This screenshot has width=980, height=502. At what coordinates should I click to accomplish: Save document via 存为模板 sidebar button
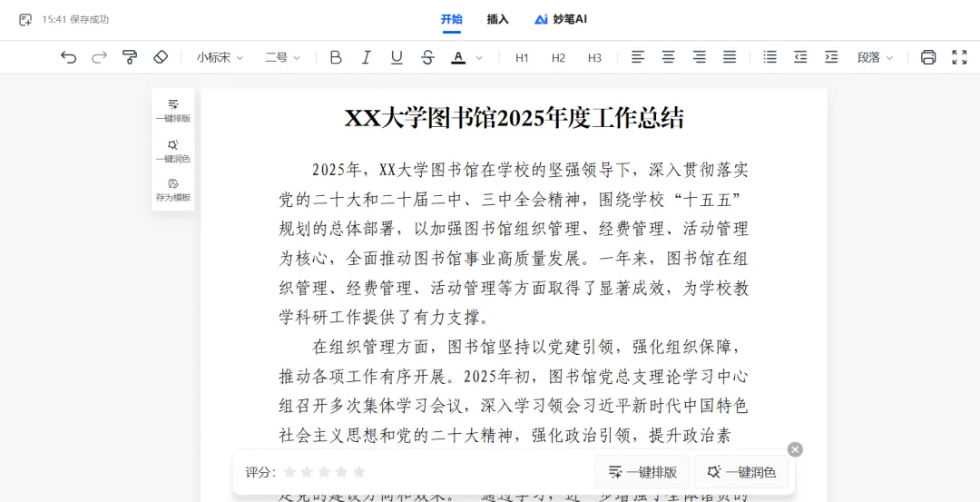(173, 190)
